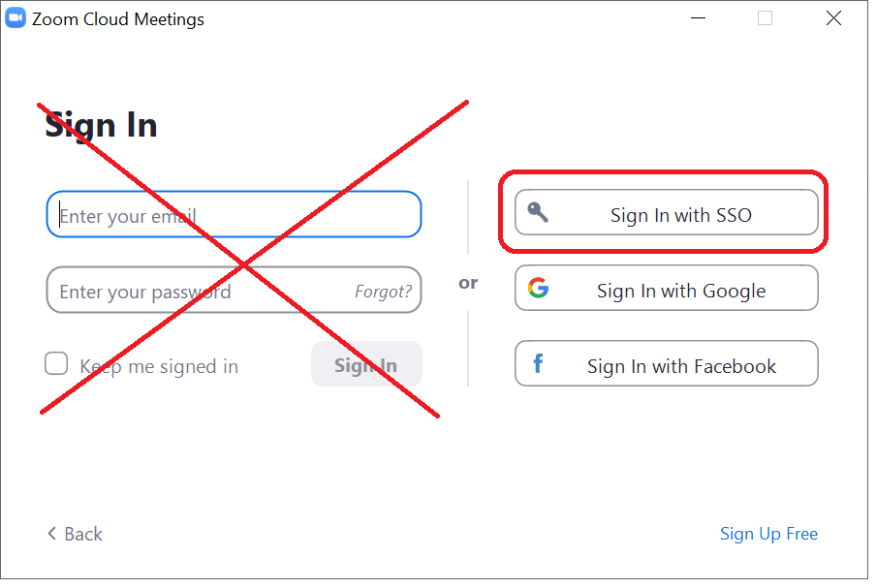
Task: Click the Back chevron arrow
Action: pyautogui.click(x=52, y=534)
